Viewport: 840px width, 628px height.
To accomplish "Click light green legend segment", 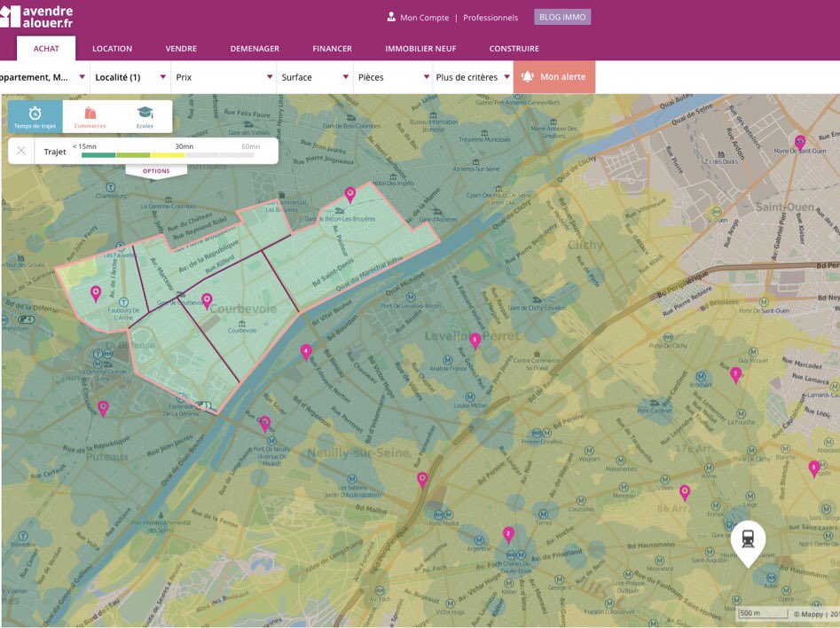I will (133, 155).
